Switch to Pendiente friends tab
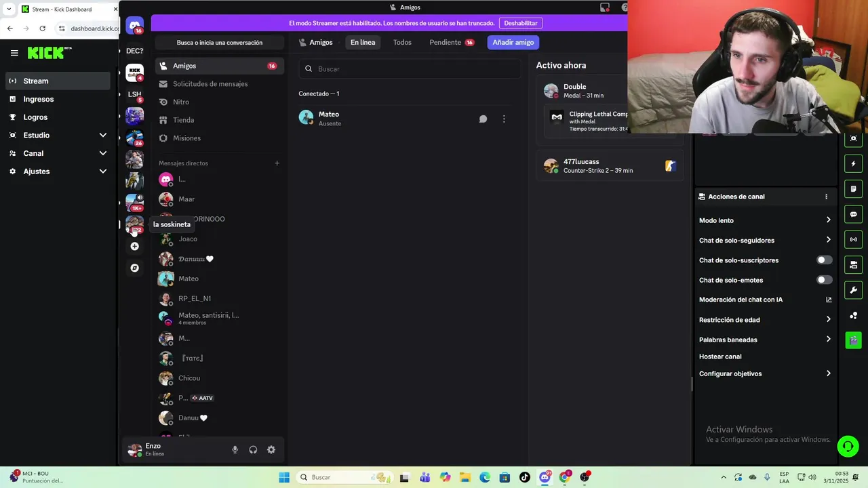Image resolution: width=868 pixels, height=488 pixels. 452,42
